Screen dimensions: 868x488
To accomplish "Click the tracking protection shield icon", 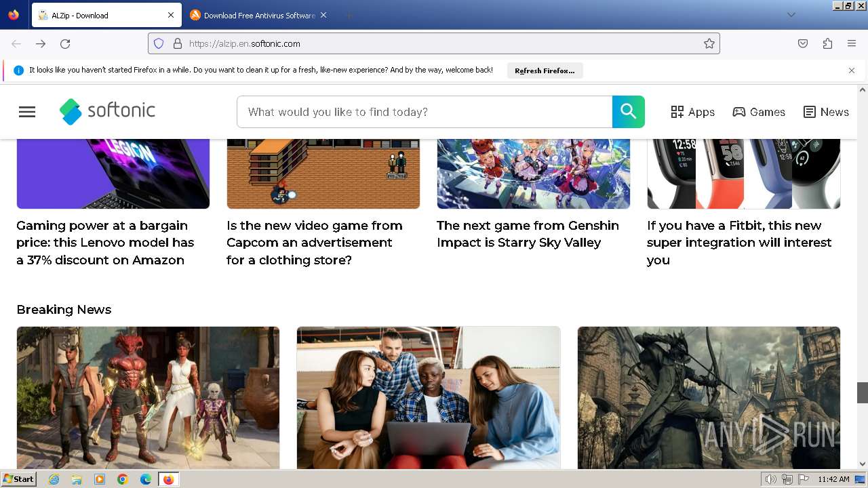I will (x=159, y=43).
